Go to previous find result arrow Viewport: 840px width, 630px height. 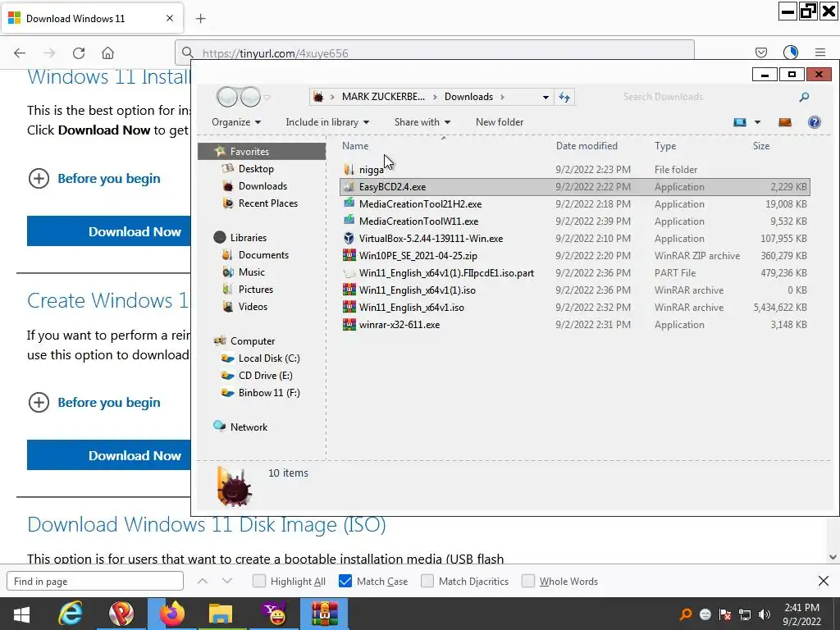click(202, 581)
